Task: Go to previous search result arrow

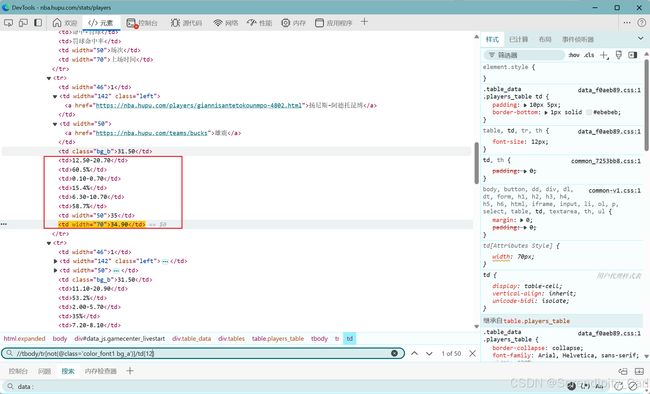Action: coord(414,353)
